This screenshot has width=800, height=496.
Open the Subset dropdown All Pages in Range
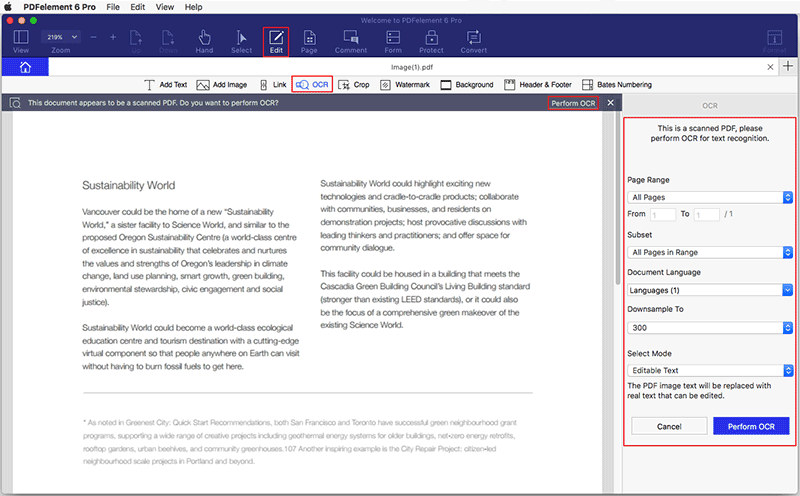tap(710, 252)
